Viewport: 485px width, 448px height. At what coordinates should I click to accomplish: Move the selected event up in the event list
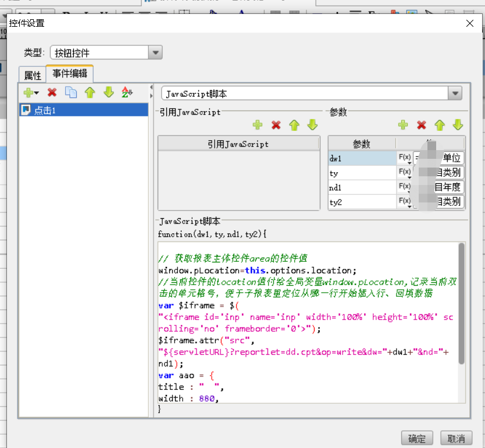pyautogui.click(x=90, y=93)
